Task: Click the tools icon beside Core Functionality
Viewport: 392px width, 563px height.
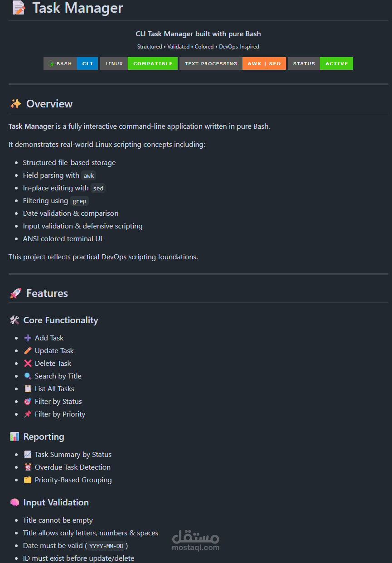Action: point(15,320)
